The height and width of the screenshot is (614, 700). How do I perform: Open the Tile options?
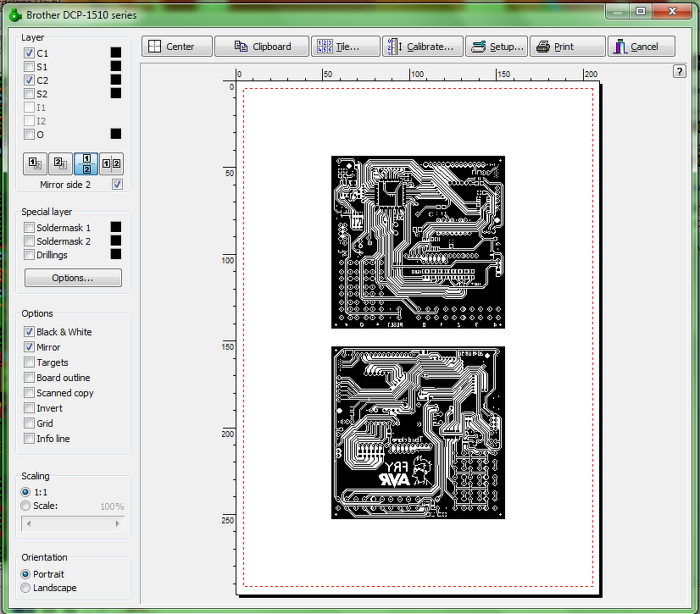pos(346,47)
